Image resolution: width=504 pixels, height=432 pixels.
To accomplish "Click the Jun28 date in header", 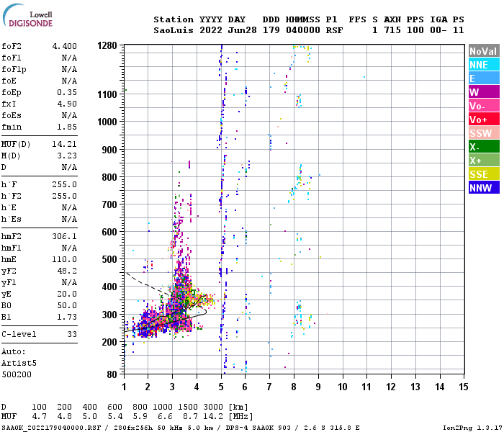I will (x=243, y=30).
